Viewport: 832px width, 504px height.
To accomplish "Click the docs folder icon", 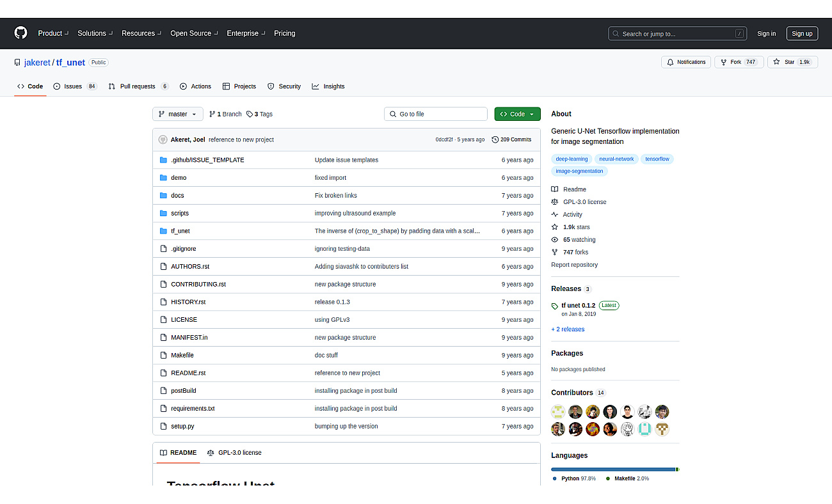I will pyautogui.click(x=163, y=196).
